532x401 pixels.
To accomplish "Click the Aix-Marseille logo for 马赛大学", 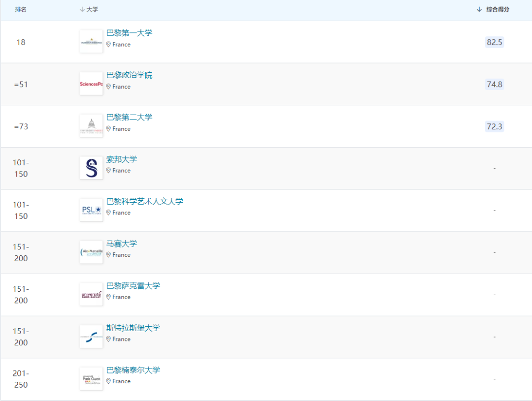I will coord(91,252).
